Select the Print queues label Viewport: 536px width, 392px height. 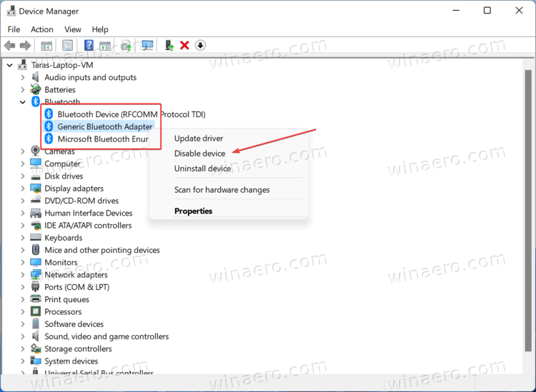click(x=66, y=299)
